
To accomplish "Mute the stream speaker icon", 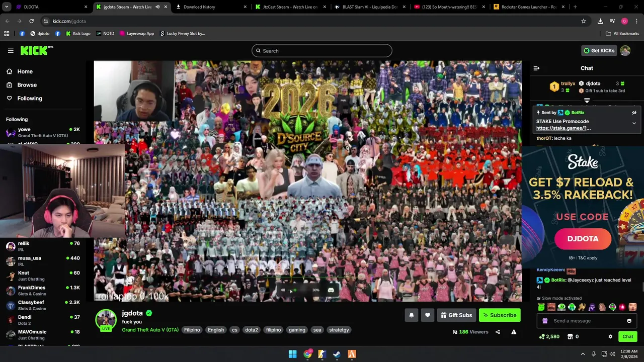I will click(x=283, y=290).
